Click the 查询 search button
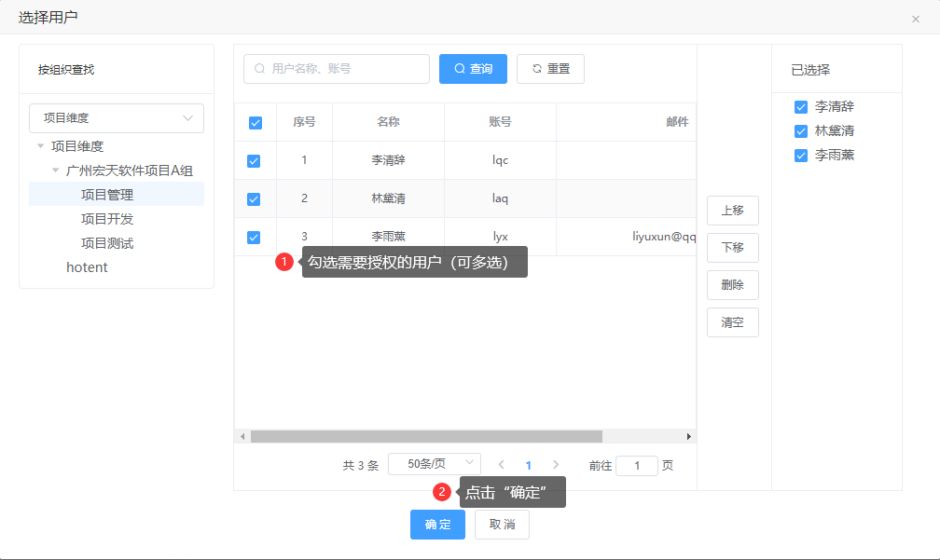940x560 pixels. pyautogui.click(x=473, y=69)
